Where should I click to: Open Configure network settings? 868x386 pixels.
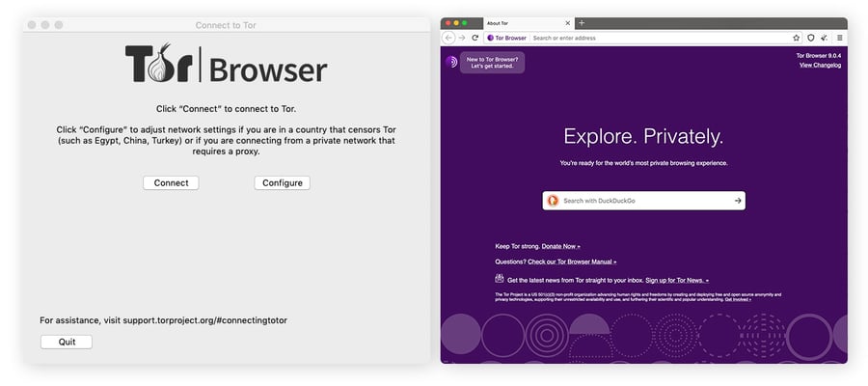(x=283, y=182)
